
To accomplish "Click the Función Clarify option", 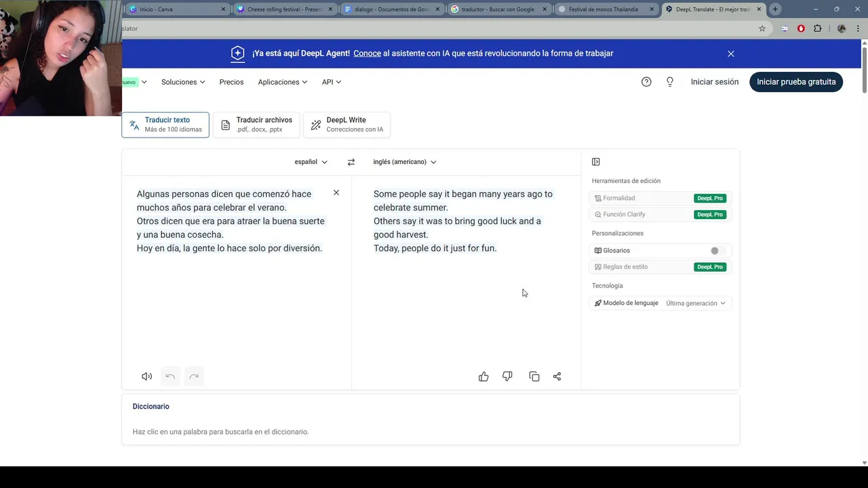I will pos(659,215).
